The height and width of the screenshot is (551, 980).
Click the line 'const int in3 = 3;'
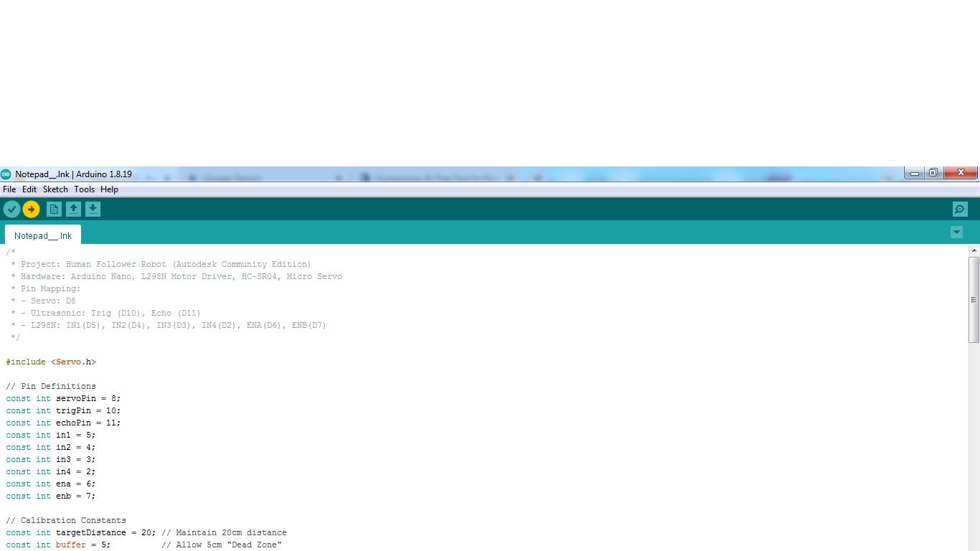[51, 459]
